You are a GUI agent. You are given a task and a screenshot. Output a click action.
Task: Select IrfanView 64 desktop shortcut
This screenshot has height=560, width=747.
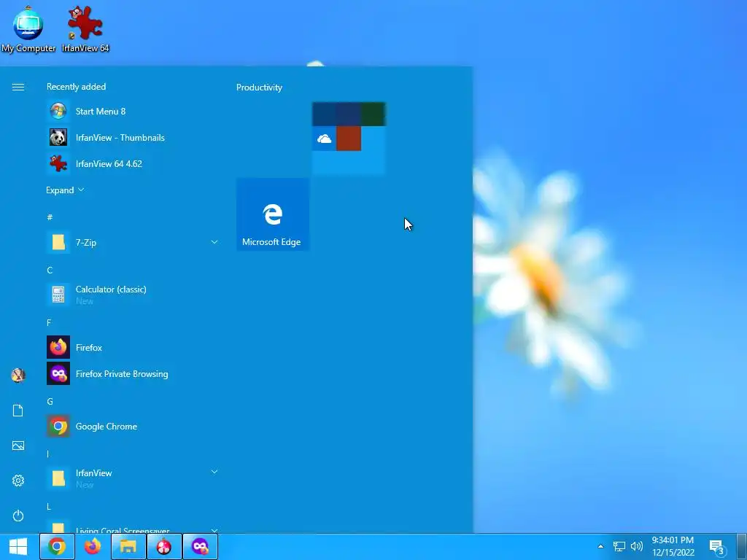(x=85, y=29)
